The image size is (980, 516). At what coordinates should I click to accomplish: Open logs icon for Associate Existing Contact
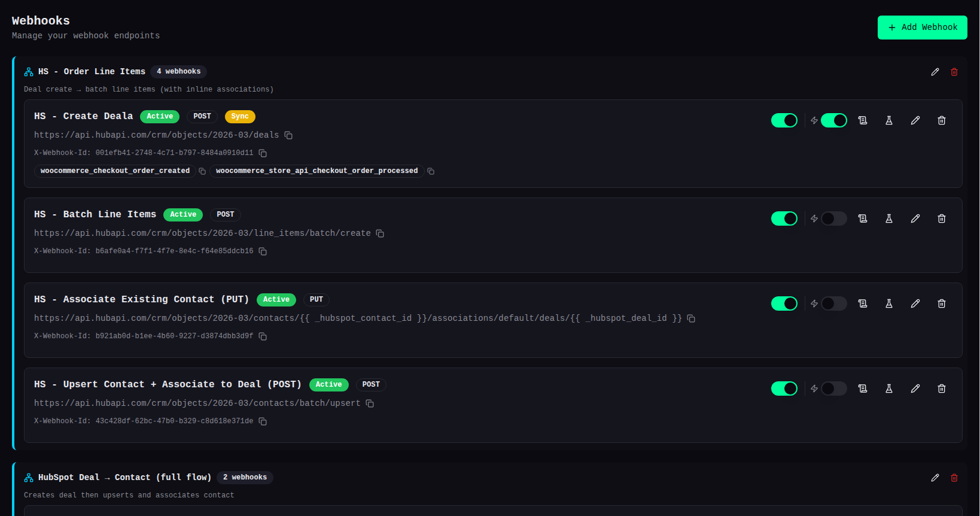tap(863, 303)
